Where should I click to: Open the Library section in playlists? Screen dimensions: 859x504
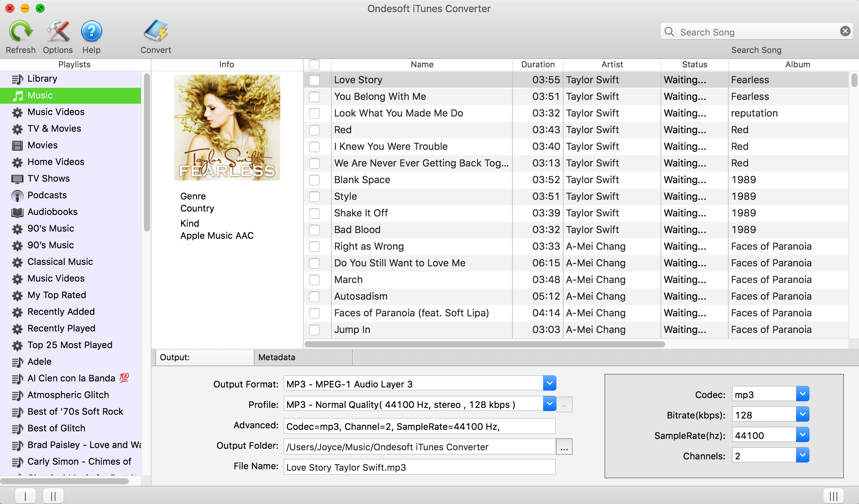click(43, 79)
